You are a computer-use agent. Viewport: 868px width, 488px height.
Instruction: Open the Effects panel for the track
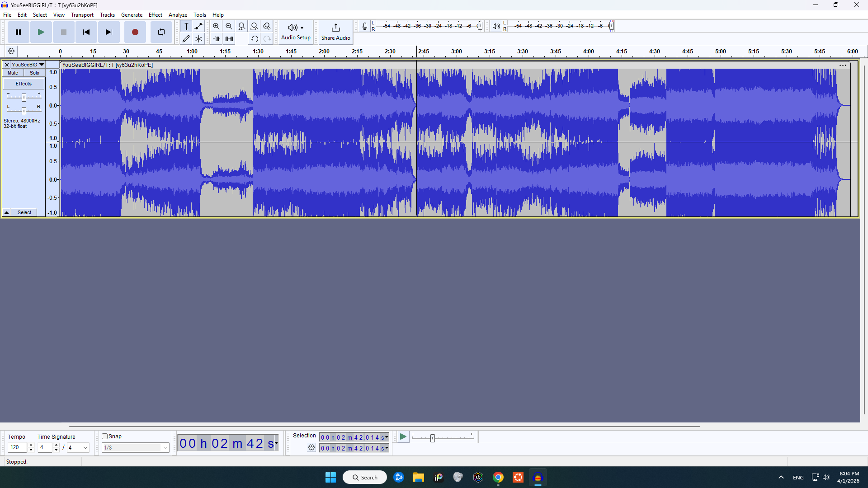click(23, 83)
